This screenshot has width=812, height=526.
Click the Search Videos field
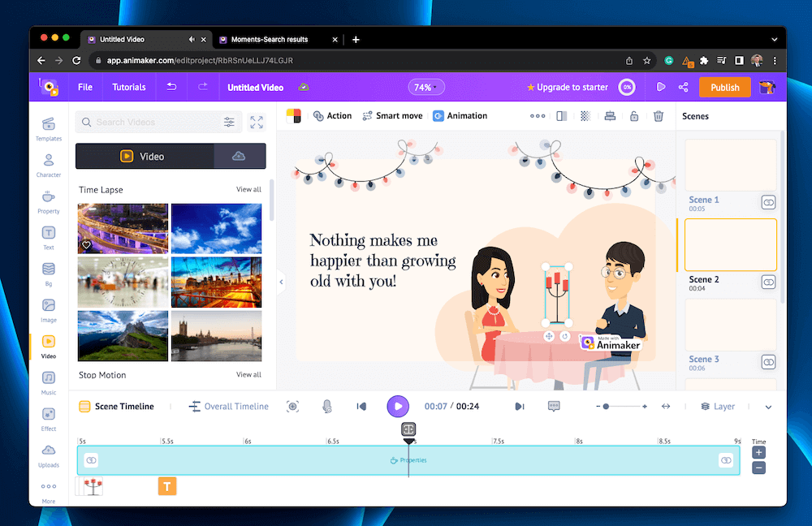[x=158, y=123]
